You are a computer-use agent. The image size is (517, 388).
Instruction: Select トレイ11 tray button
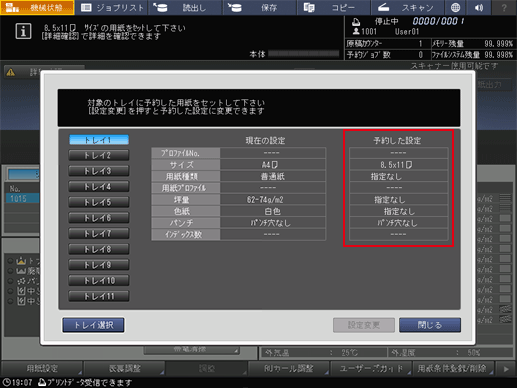tap(99, 296)
